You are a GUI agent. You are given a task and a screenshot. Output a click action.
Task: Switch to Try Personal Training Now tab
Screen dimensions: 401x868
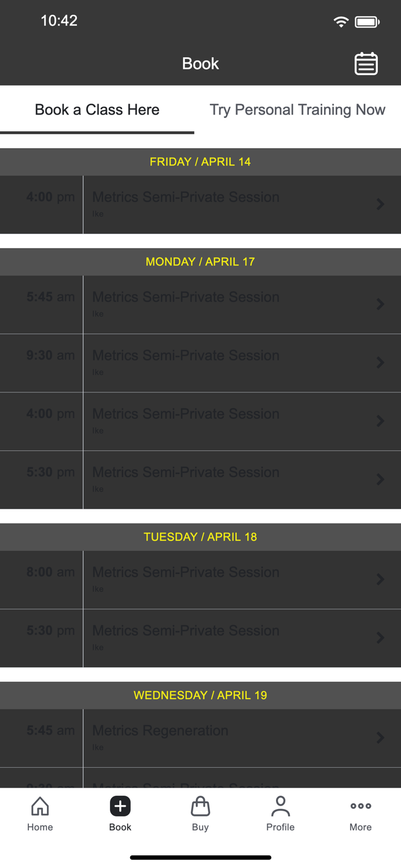tap(297, 109)
